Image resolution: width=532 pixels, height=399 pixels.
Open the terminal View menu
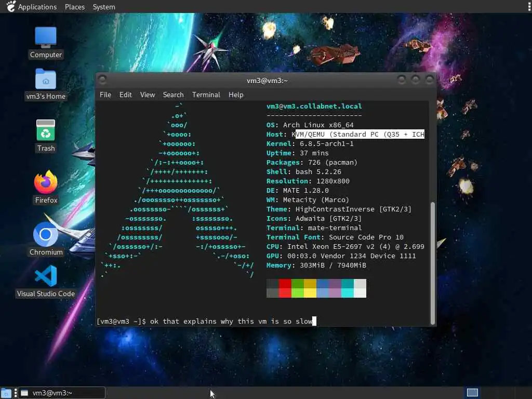(x=148, y=95)
